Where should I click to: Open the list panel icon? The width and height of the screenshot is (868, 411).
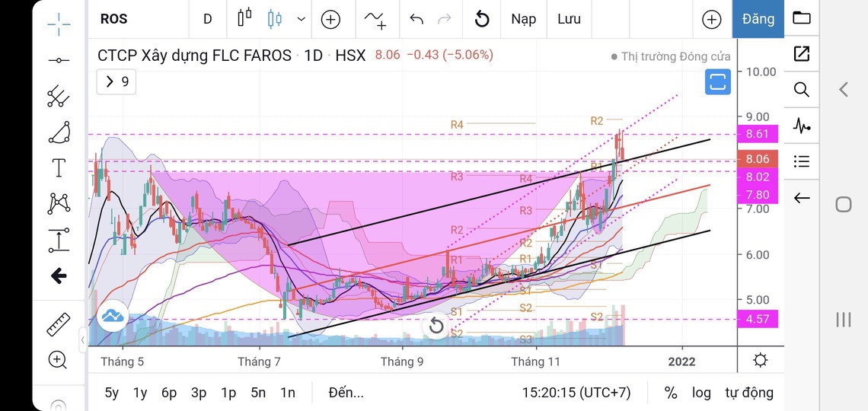pos(802,161)
